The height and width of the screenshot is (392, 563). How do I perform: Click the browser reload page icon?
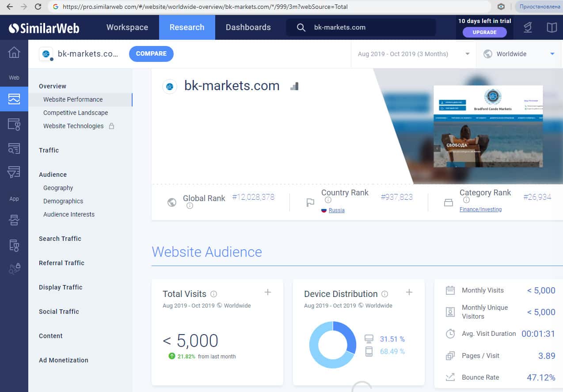pyautogui.click(x=38, y=7)
